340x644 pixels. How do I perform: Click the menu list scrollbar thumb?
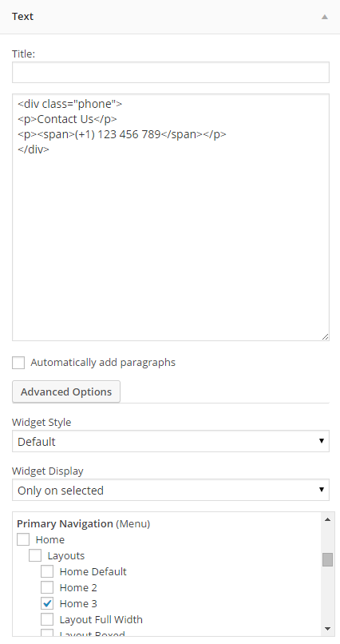pos(327,559)
